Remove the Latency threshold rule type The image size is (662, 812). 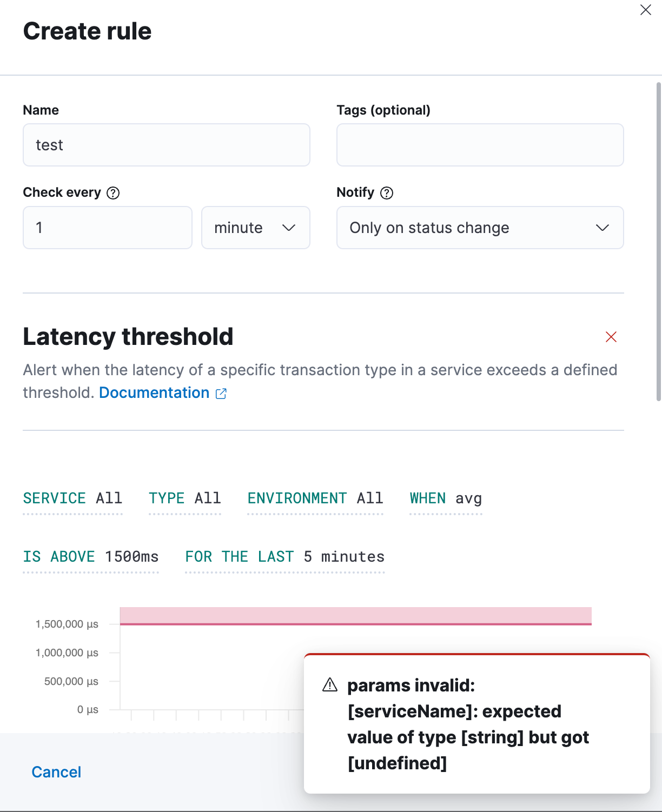click(x=611, y=336)
